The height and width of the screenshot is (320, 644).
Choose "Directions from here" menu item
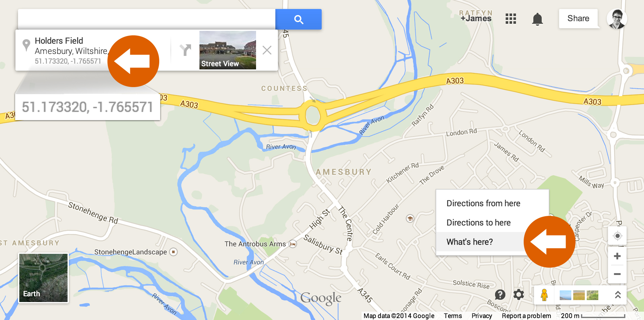coord(483,203)
